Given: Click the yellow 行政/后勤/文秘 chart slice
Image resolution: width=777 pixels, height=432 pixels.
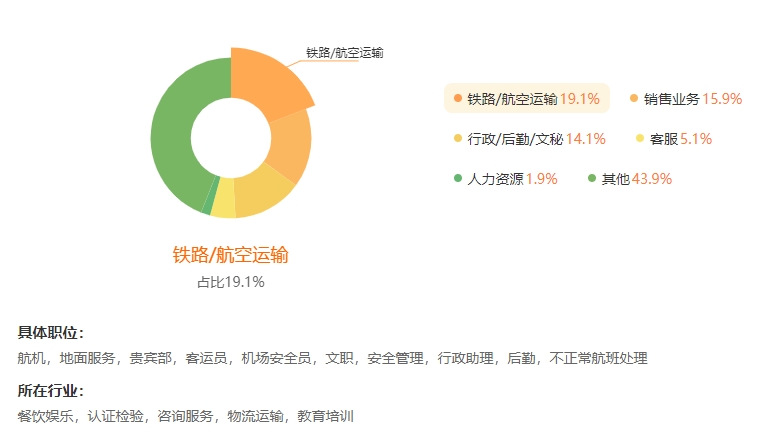Looking at the screenshot, I should click(x=263, y=192).
